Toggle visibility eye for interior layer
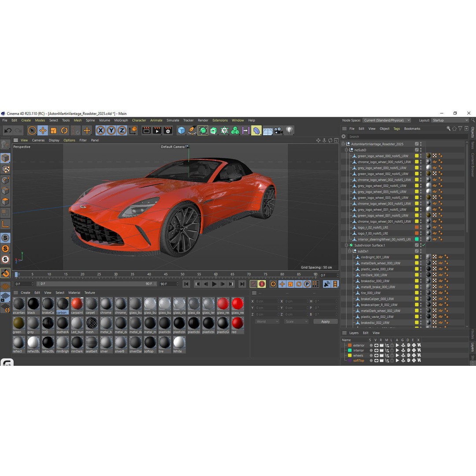The height and width of the screenshot is (476, 476). coord(376,351)
